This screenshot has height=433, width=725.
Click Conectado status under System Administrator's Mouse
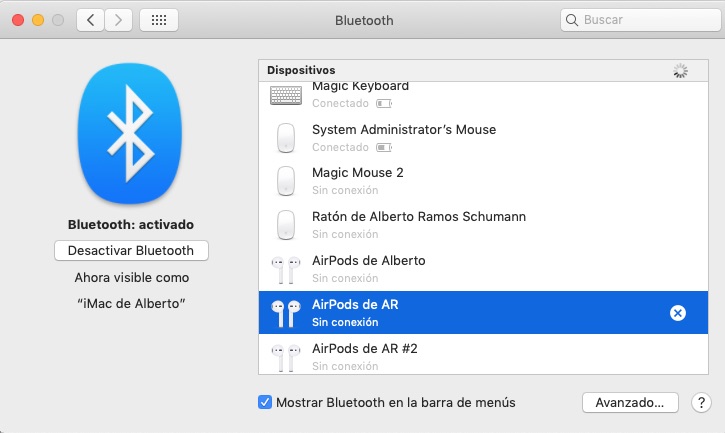[x=340, y=148]
